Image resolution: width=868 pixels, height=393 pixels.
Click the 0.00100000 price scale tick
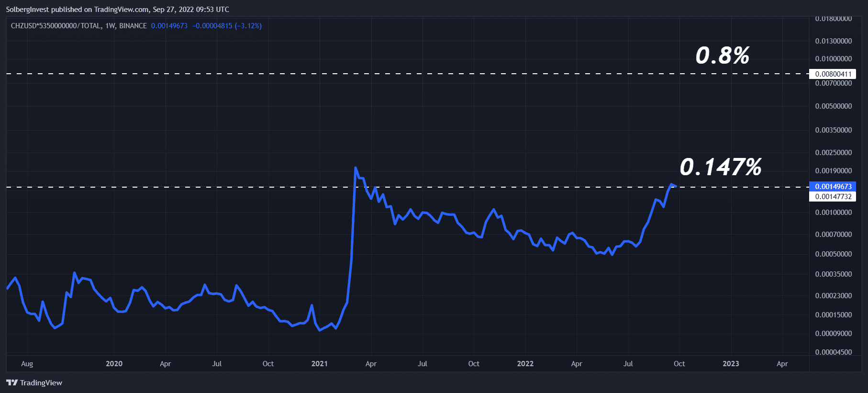(x=834, y=213)
